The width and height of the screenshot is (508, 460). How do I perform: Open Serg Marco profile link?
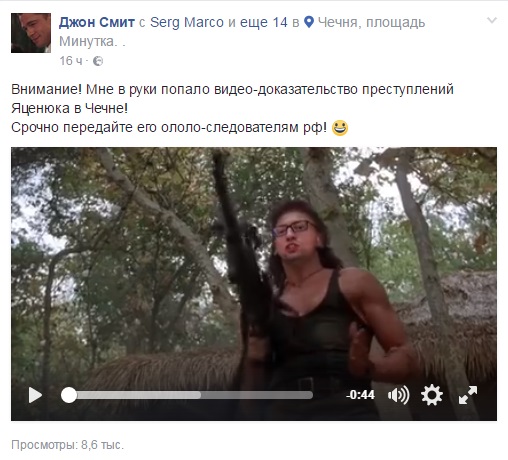coord(187,22)
